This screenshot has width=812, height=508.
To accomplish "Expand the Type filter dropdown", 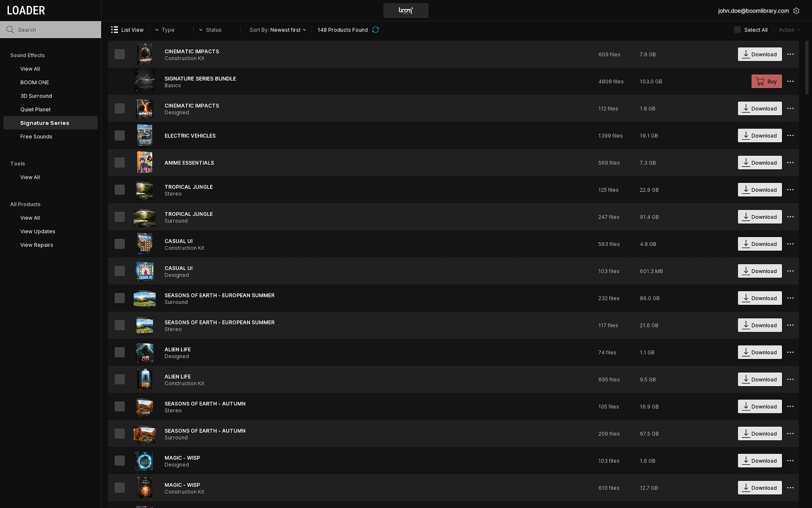I will (x=165, y=30).
